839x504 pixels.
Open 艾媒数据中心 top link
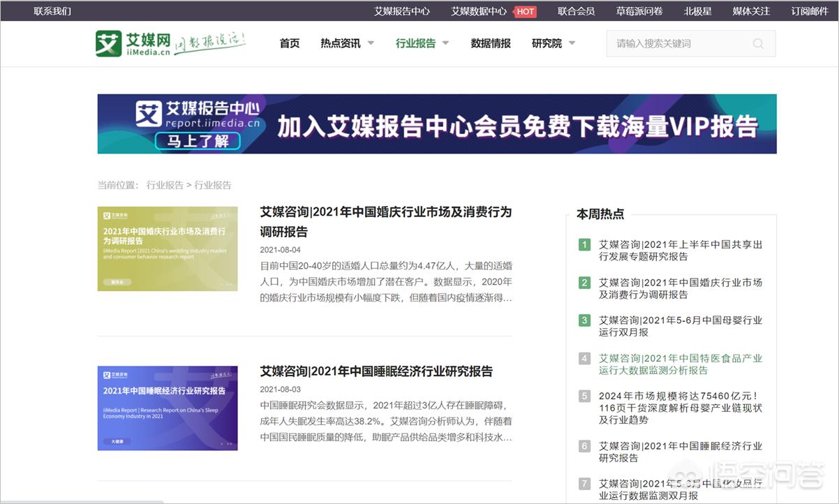[x=479, y=11]
